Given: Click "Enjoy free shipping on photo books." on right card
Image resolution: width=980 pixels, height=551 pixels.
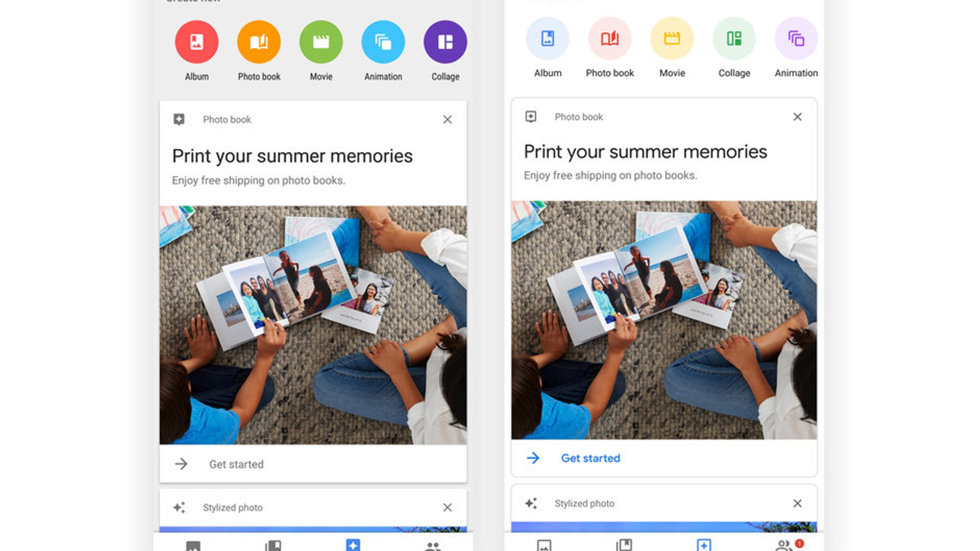Looking at the screenshot, I should pos(610,176).
